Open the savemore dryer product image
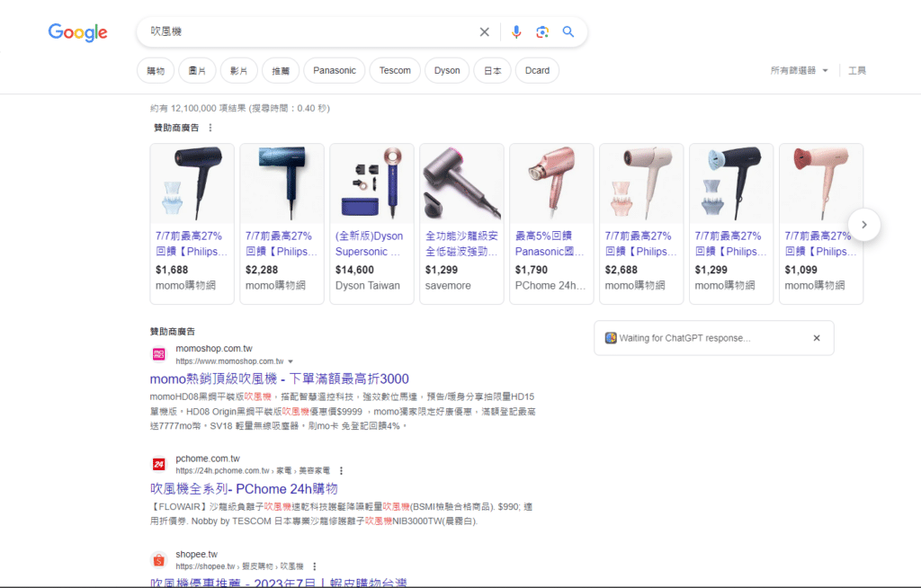 (461, 183)
